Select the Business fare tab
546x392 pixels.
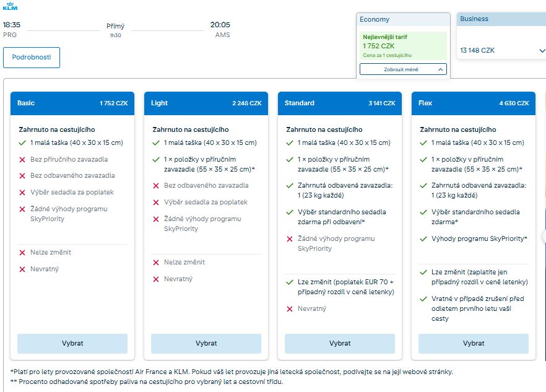point(501,19)
